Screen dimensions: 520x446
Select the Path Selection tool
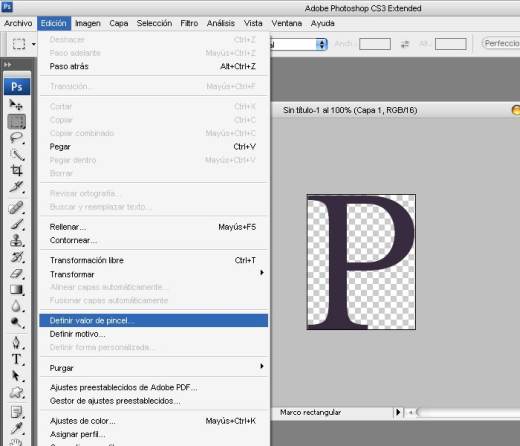[17, 376]
